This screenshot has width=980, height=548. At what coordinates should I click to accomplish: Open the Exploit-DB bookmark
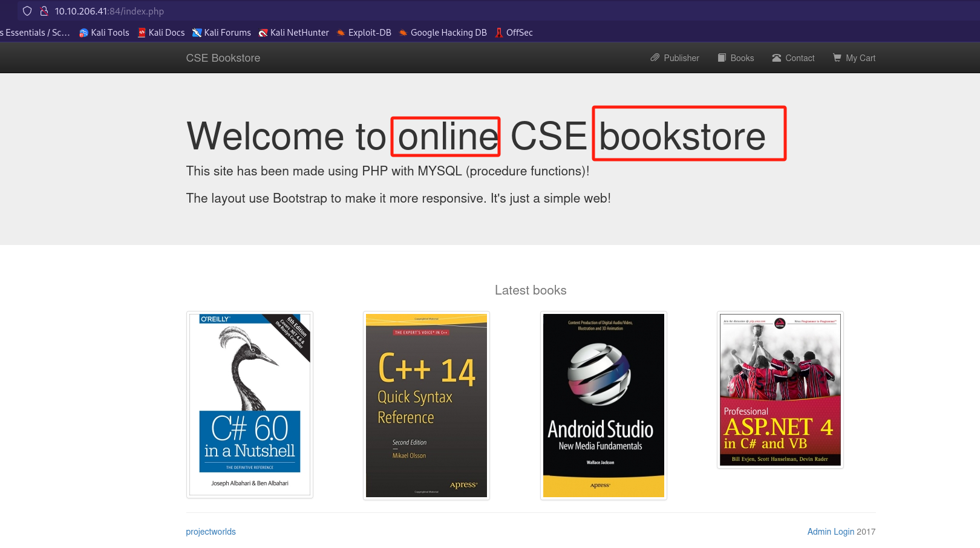[364, 33]
